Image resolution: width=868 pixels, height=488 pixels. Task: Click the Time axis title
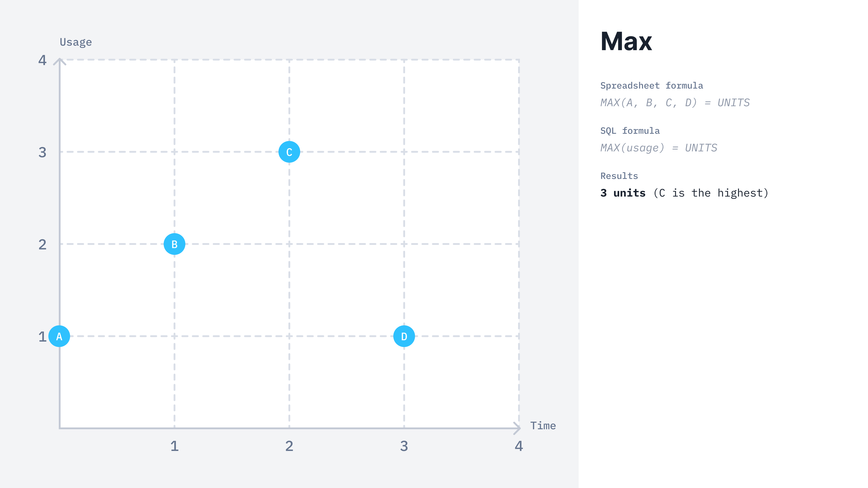coord(543,425)
